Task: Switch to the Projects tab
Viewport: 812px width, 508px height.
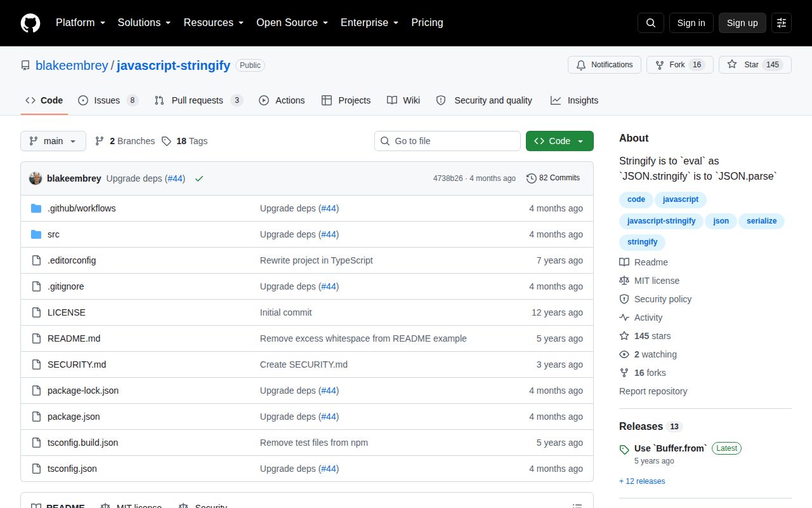Action: point(346,100)
